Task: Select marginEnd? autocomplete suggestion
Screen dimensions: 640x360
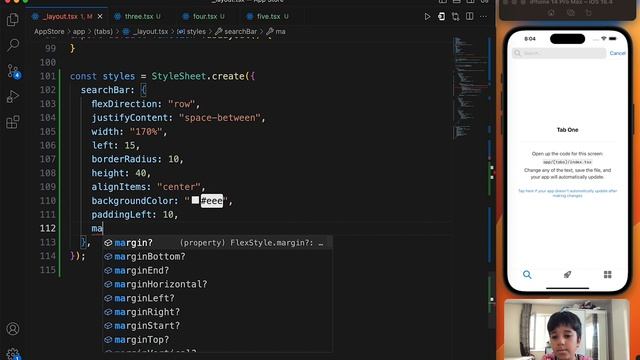Action: 217,271
